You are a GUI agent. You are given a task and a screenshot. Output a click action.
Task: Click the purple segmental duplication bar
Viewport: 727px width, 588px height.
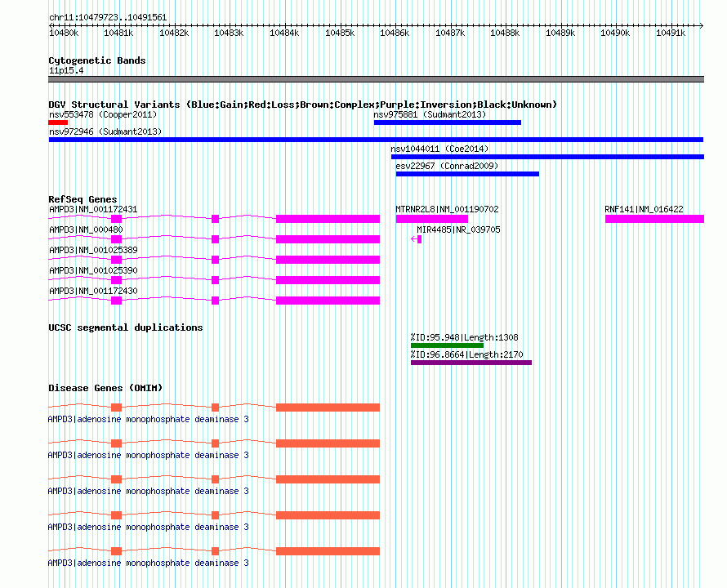click(471, 363)
